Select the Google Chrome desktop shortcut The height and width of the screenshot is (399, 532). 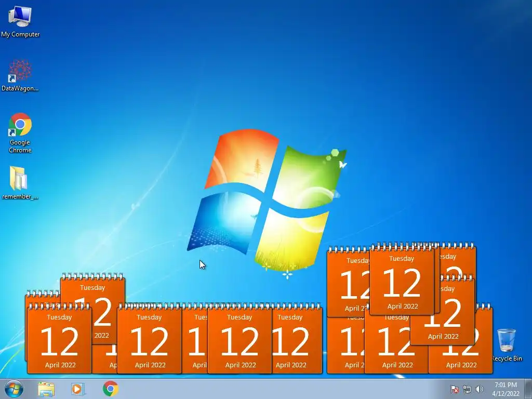click(x=20, y=132)
